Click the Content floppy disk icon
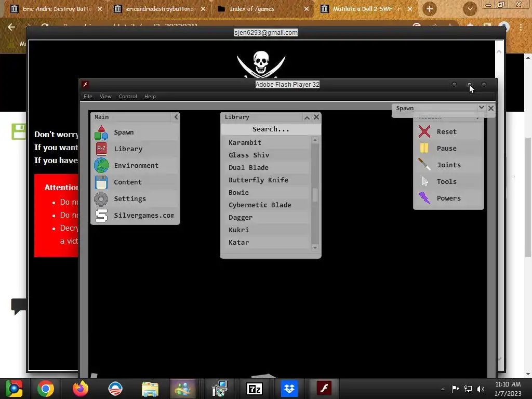The width and height of the screenshot is (532, 399). tap(101, 182)
